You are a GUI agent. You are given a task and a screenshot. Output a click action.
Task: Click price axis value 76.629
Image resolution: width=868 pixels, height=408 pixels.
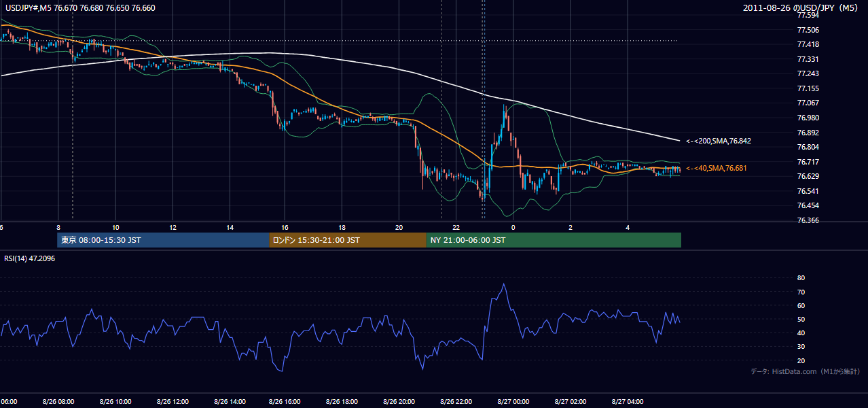808,176
